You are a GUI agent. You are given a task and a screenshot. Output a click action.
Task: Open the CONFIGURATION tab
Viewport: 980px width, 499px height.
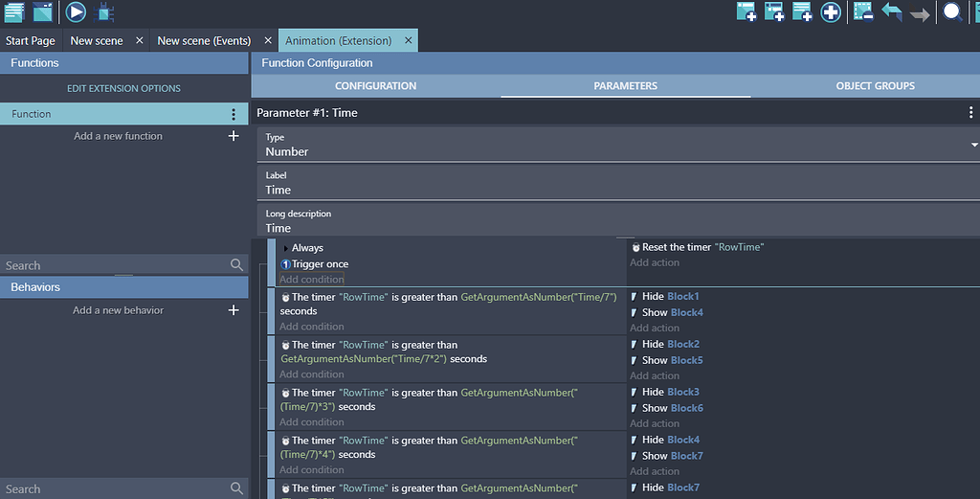click(375, 86)
